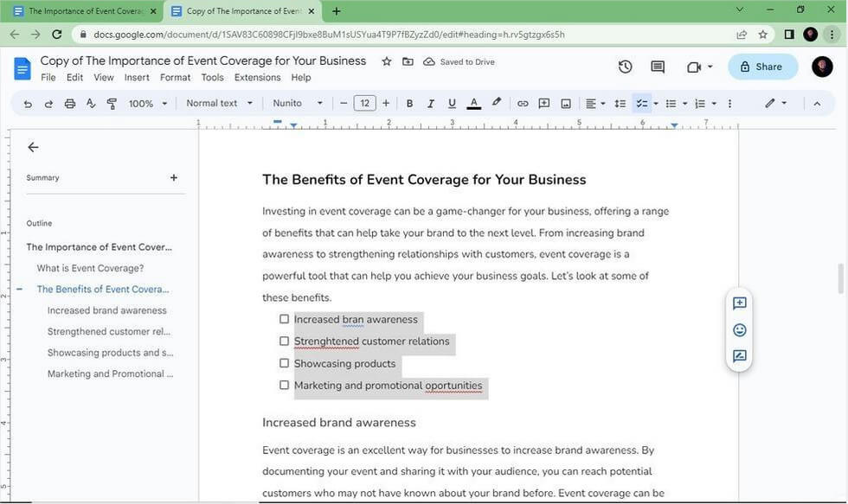Screen dimensions: 848x504
Task: Jump to Increased brand awareness outline item
Action: pos(107,310)
